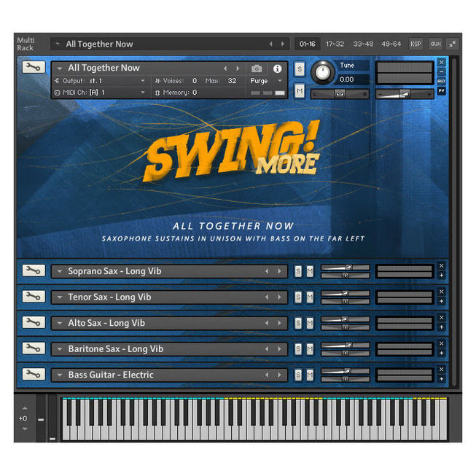Solo the Bass Guitar
Image resolution: width=476 pixels, height=476 pixels.
point(298,375)
